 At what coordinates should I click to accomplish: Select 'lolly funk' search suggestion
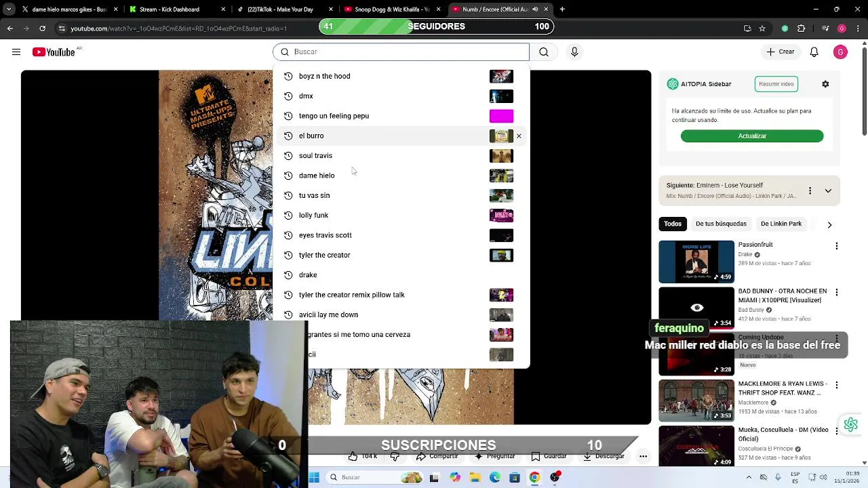pyautogui.click(x=401, y=216)
